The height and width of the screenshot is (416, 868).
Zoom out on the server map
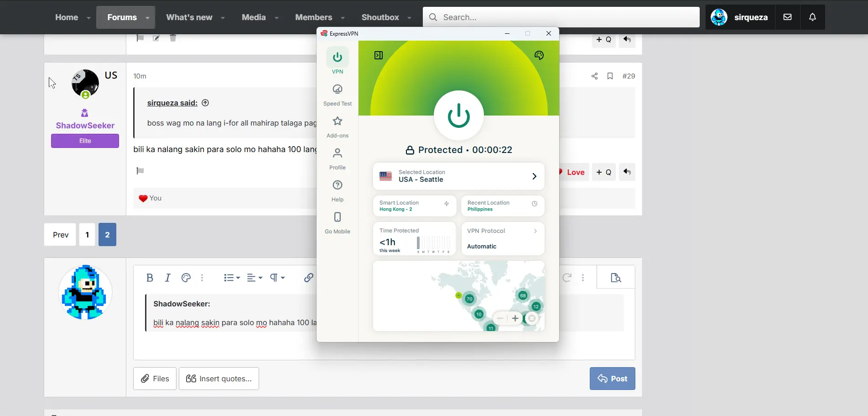500,318
